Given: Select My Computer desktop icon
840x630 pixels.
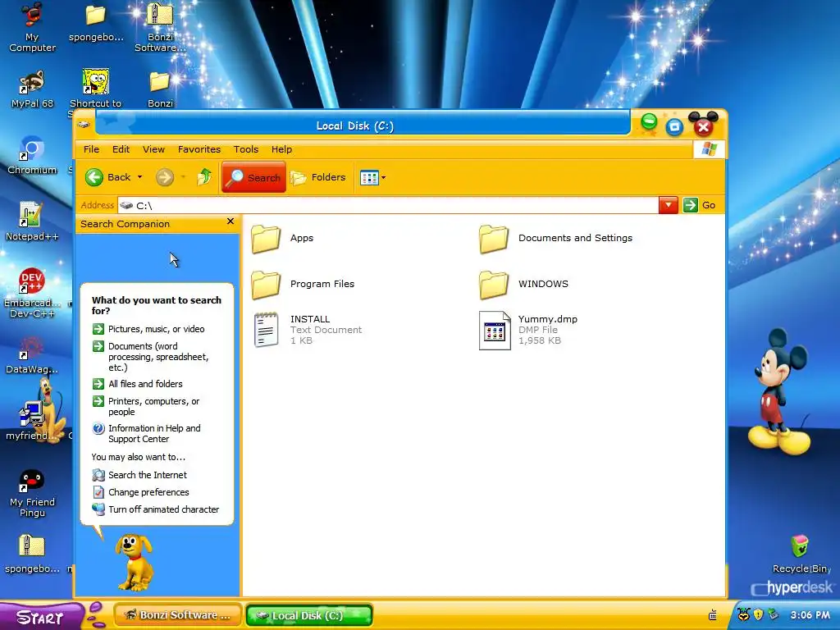Looking at the screenshot, I should pyautogui.click(x=32, y=27).
